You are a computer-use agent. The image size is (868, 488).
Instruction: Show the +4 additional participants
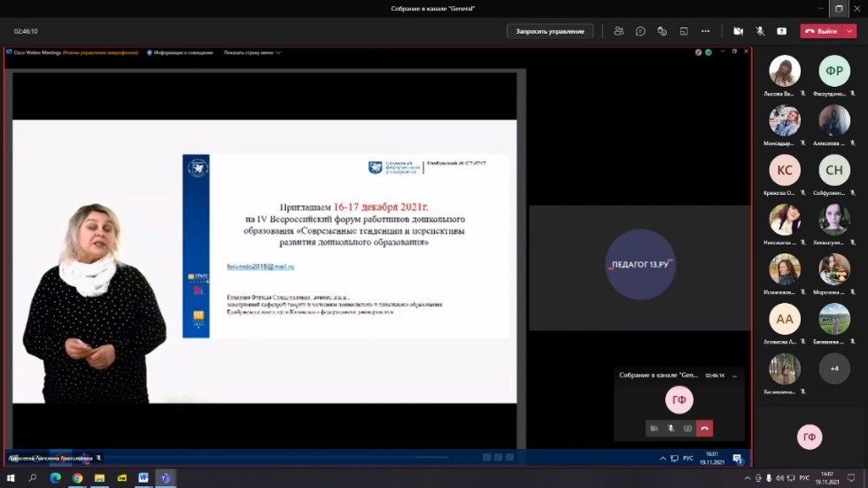[834, 368]
